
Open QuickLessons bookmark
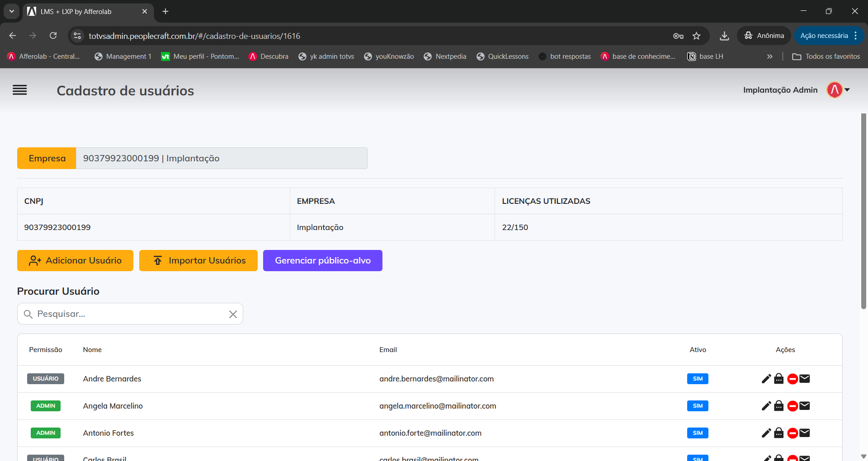503,56
